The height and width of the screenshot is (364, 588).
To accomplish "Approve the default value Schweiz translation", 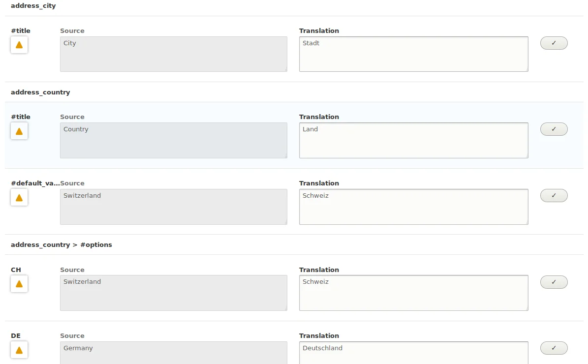I will 554,196.
